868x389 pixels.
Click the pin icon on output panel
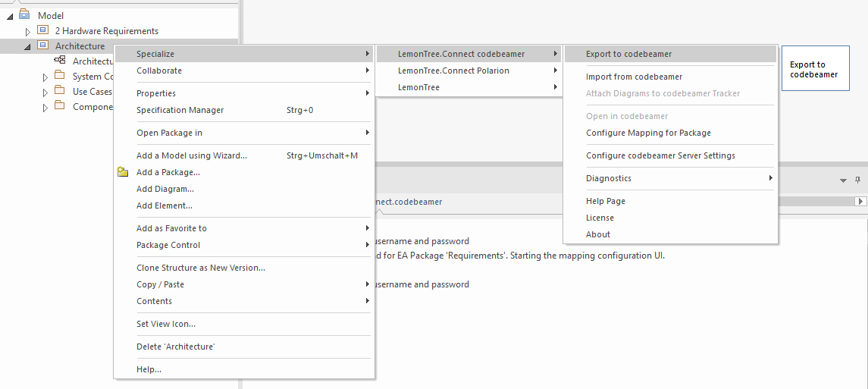click(858, 180)
